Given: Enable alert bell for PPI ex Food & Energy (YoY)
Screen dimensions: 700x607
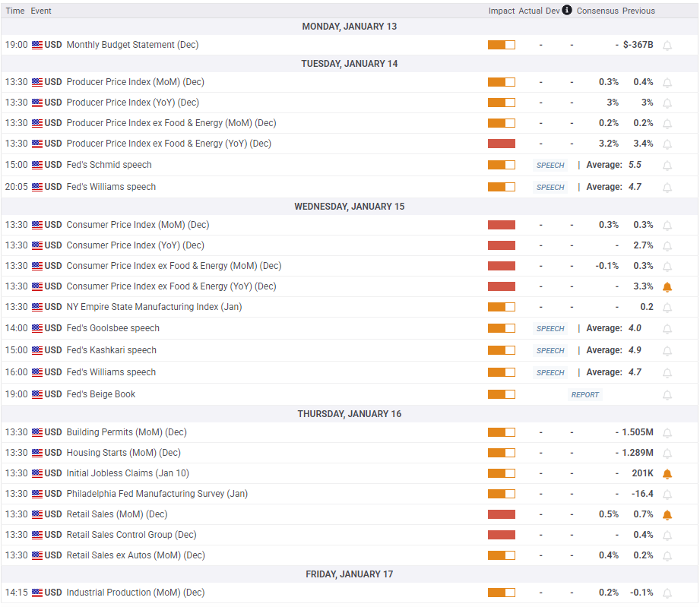Looking at the screenshot, I should coord(667,144).
